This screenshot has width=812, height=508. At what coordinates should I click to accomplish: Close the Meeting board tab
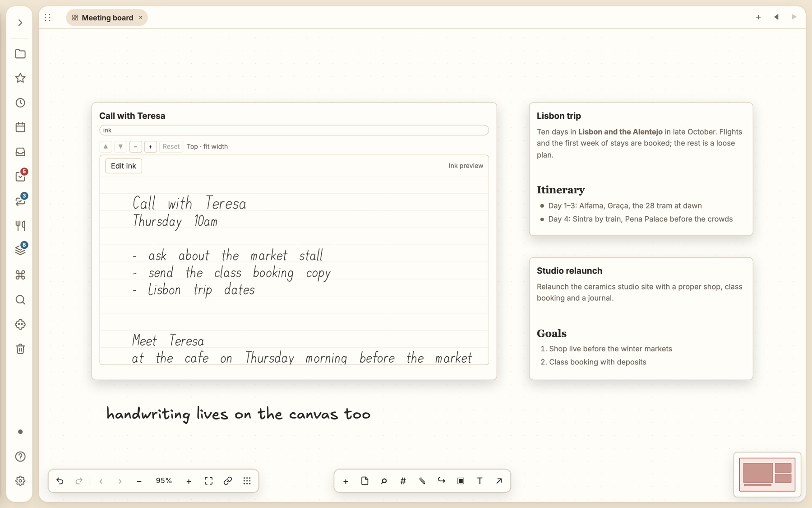pyautogui.click(x=141, y=18)
